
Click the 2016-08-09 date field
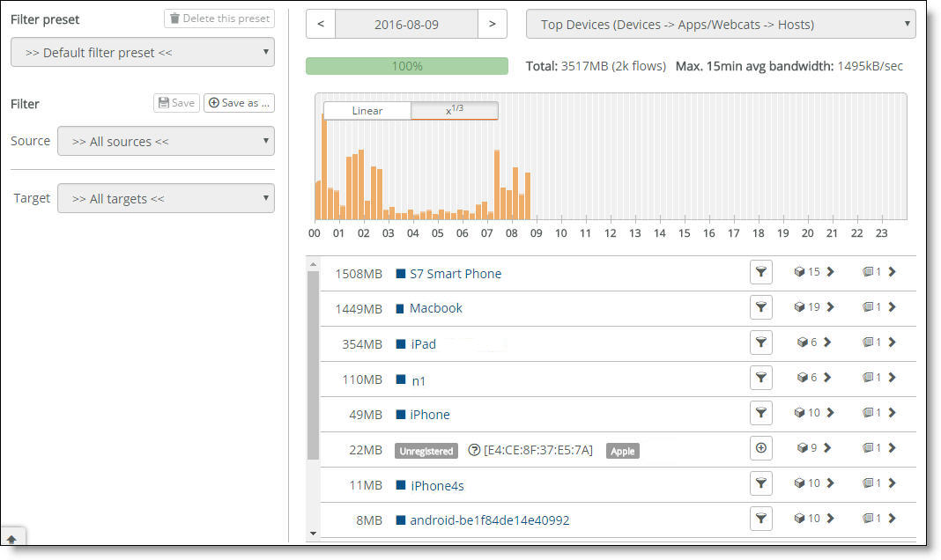pyautogui.click(x=406, y=24)
